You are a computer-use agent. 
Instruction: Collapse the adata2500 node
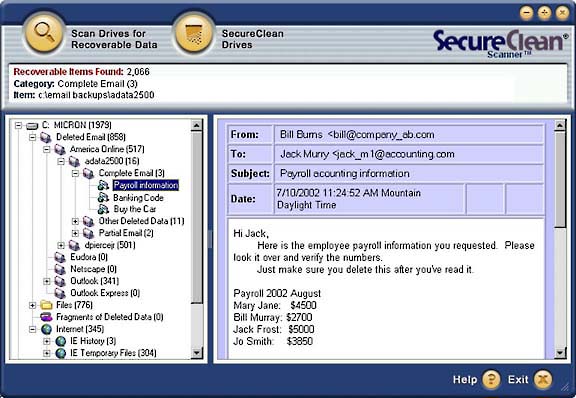pos(61,161)
